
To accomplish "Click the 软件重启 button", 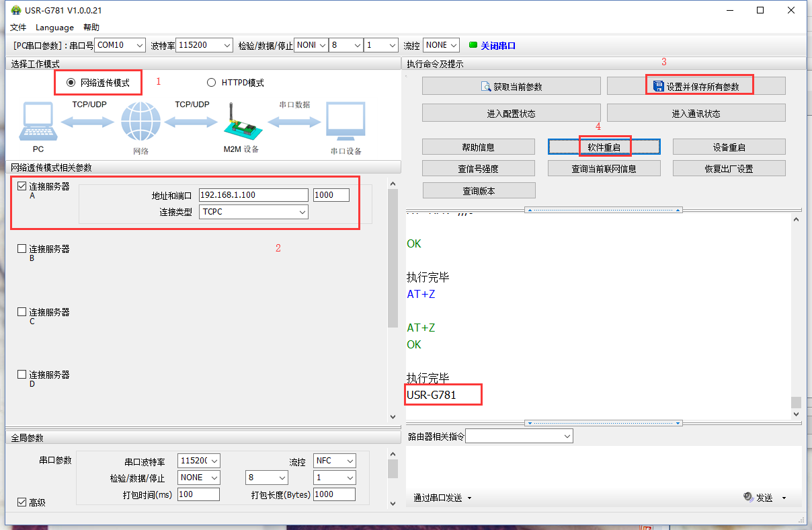I will click(x=604, y=147).
